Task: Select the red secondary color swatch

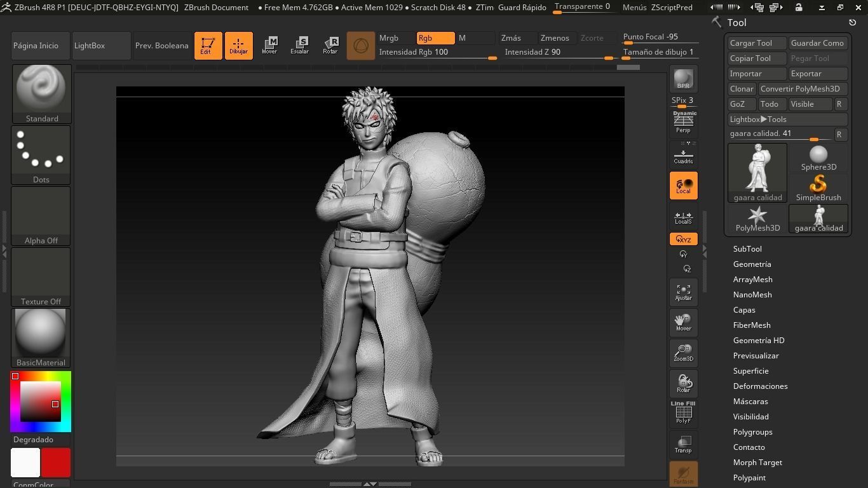Action: coord(56,463)
